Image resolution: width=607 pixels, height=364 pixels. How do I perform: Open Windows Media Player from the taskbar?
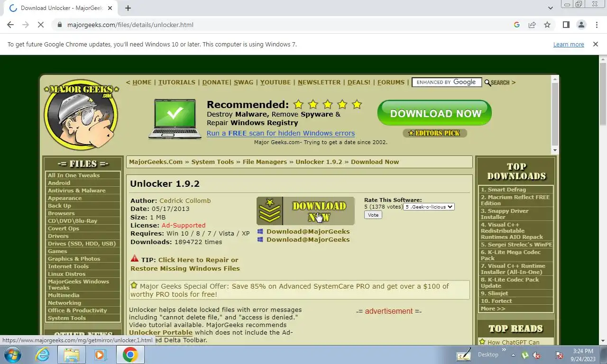coord(100,355)
